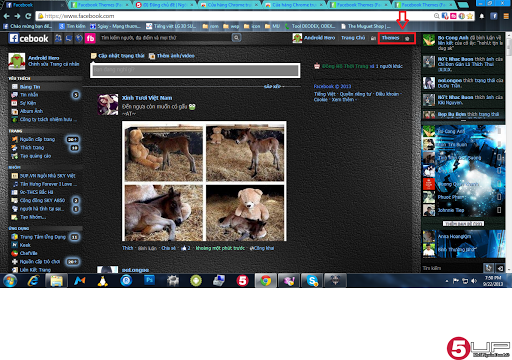512x360 pixels.
Task: Open Skype from the taskbar
Action: pos(312,281)
